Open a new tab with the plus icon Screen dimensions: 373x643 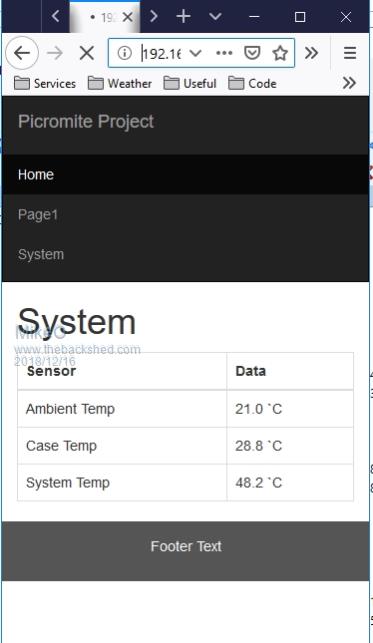tap(183, 16)
